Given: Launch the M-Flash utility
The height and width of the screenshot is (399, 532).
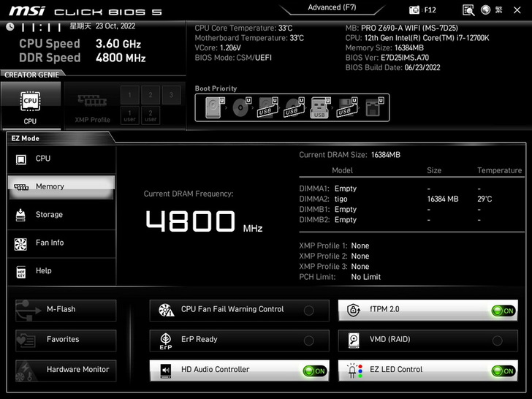Looking at the screenshot, I should click(x=66, y=310).
